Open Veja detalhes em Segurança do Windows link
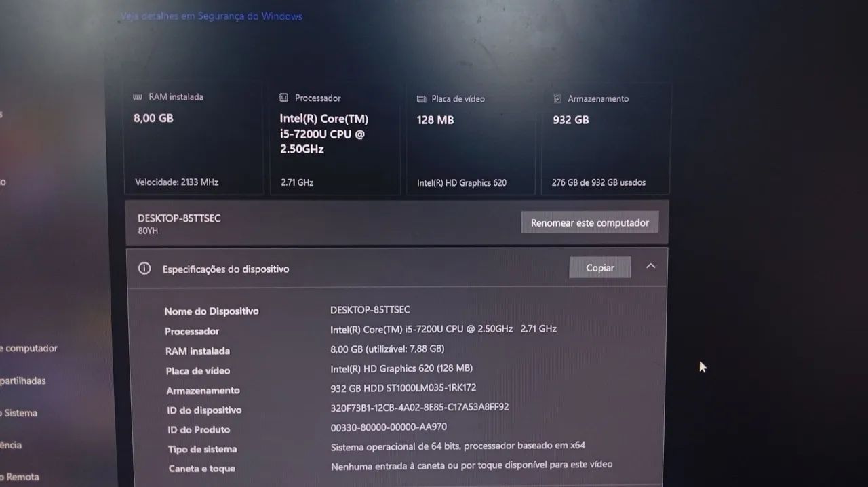 211,16
